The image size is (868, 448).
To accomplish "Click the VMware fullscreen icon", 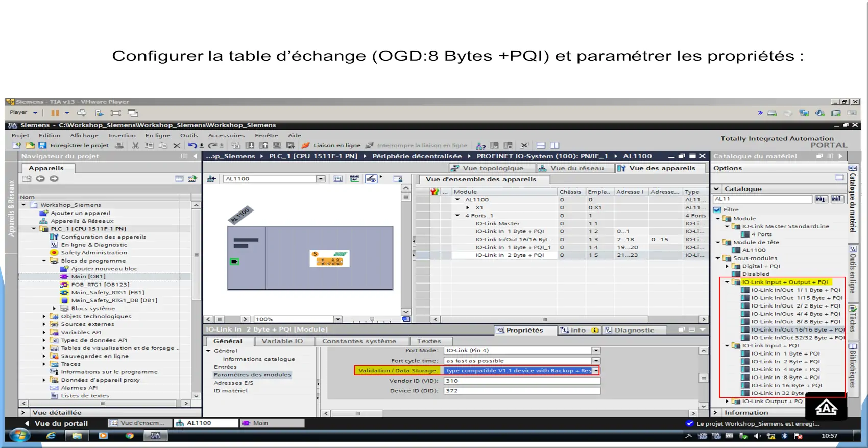I will 116,113.
